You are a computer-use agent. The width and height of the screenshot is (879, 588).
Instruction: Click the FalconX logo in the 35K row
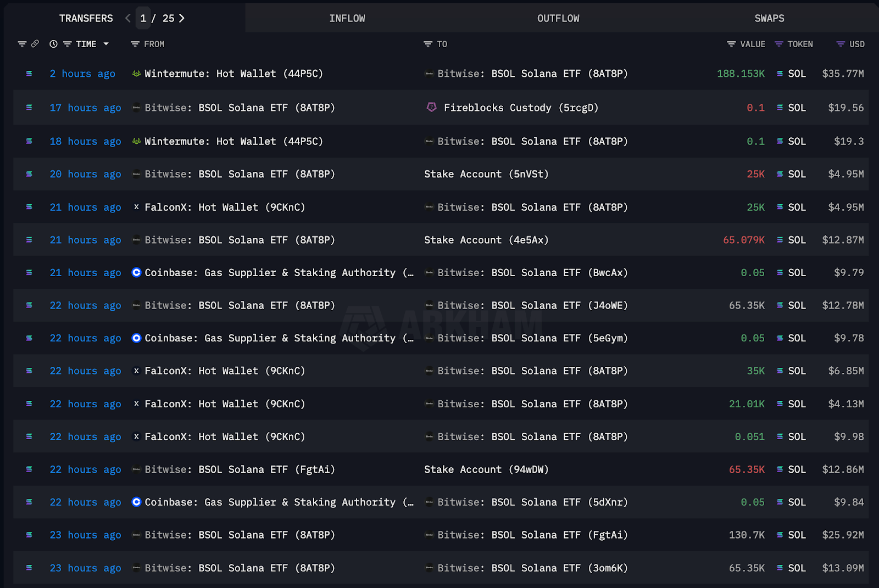[x=136, y=371]
